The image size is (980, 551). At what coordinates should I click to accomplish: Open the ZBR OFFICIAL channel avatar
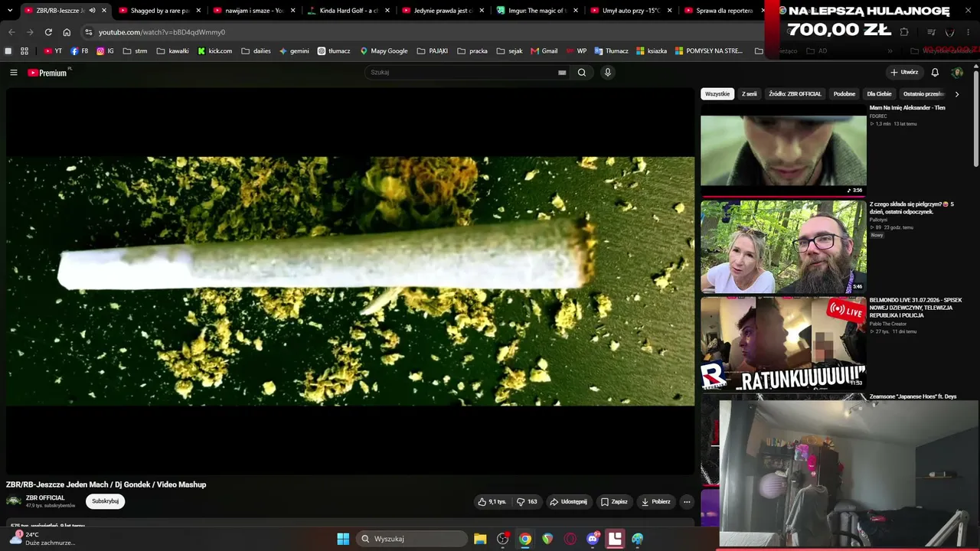14,501
